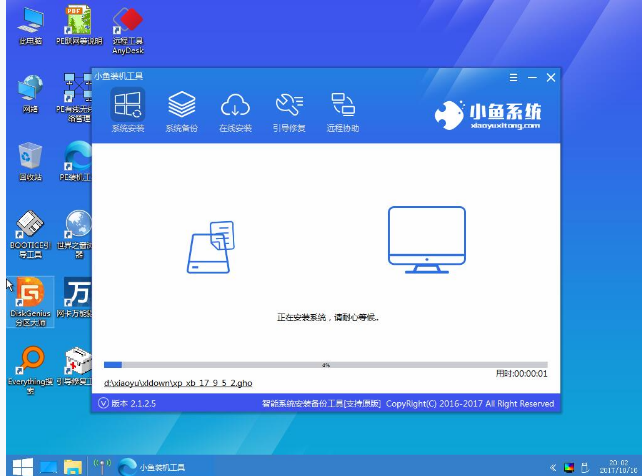Open the hamburger menu in title bar
This screenshot has height=476, width=642.
[x=514, y=77]
